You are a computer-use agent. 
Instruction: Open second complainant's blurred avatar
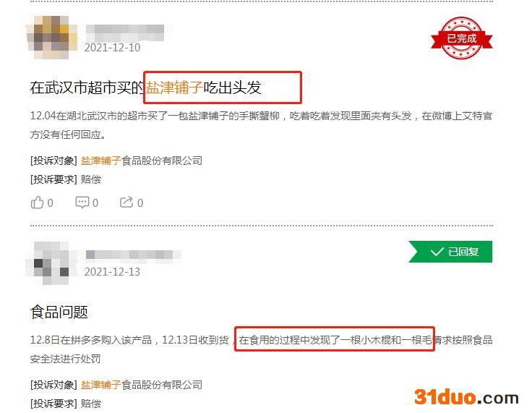[48, 263]
